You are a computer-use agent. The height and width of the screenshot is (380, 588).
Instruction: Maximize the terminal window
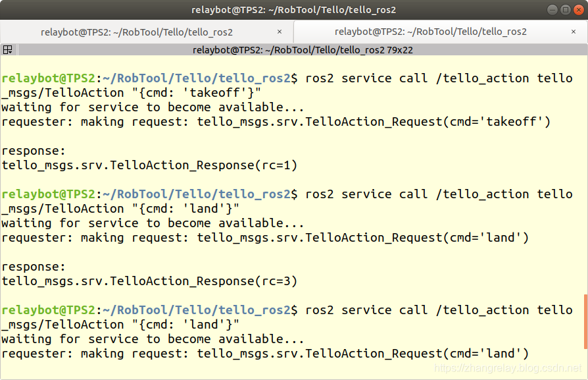tap(565, 10)
